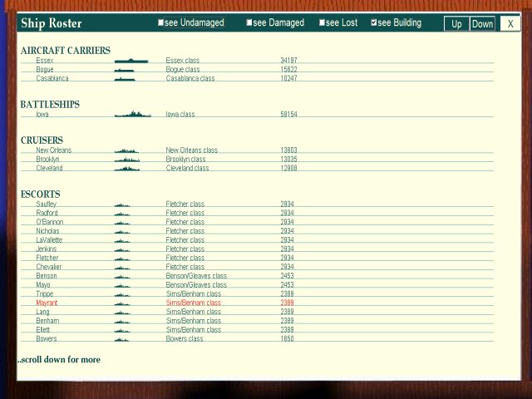This screenshot has height=399, width=532.
Task: Click the Essex aircraft carrier silhouette icon
Action: tap(131, 61)
